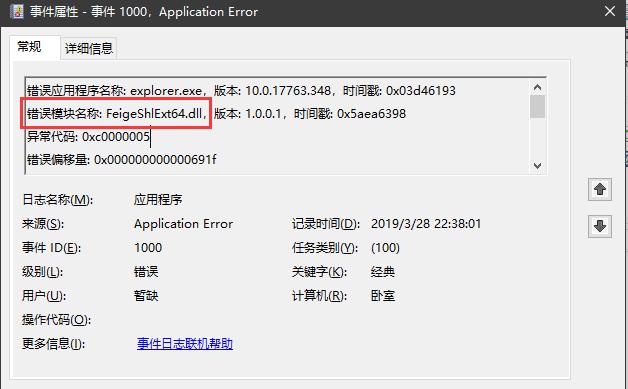Viewport: 628px width, 389px height.
Task: Click the 关键字 value 经典
Action: (383, 272)
